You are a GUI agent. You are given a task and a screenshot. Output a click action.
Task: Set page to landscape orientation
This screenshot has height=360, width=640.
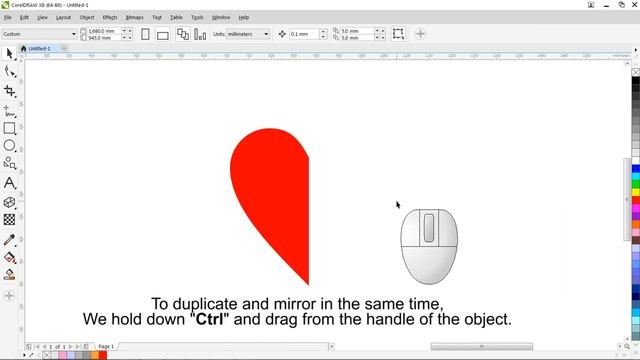(x=162, y=36)
